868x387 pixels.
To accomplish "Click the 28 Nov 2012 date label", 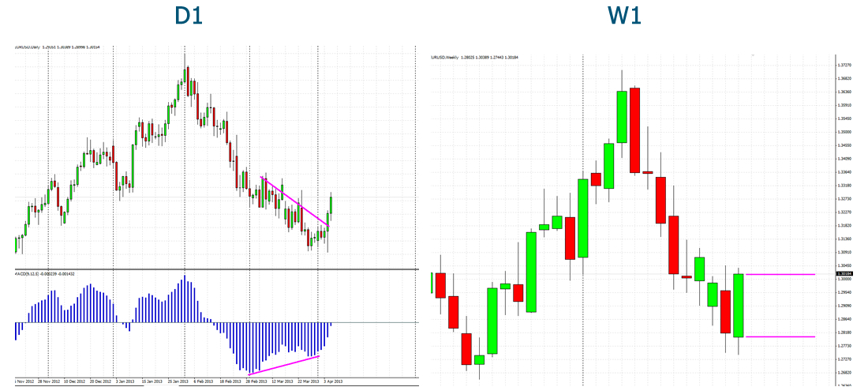I will (x=48, y=381).
